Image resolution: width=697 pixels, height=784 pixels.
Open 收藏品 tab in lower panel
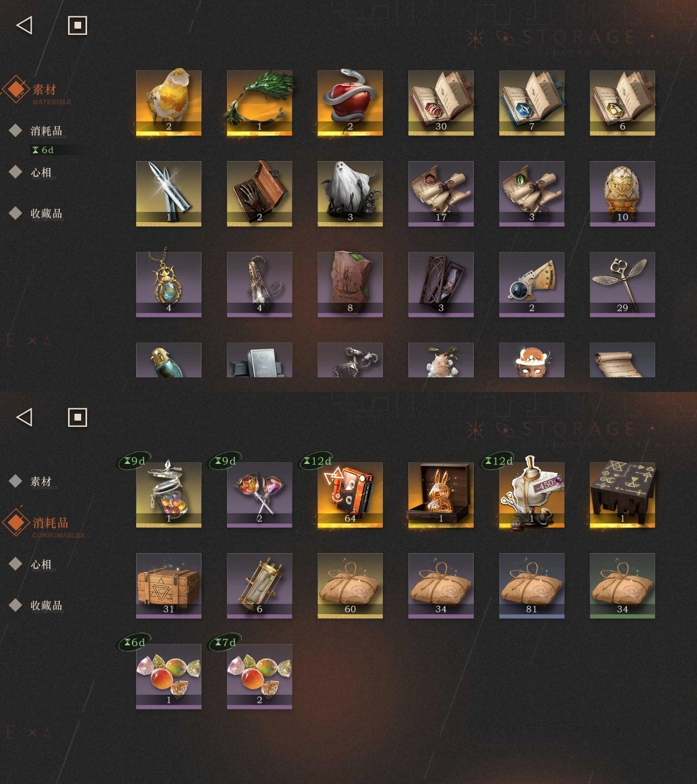(x=46, y=605)
